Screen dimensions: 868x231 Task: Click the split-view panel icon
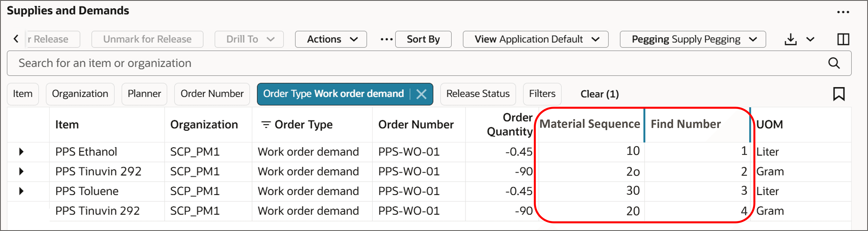(x=843, y=39)
